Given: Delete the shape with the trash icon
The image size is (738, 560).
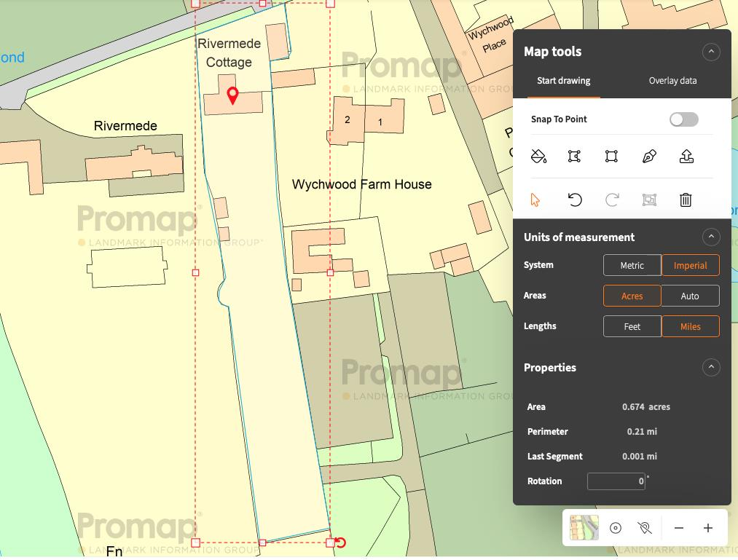Looking at the screenshot, I should (x=686, y=200).
